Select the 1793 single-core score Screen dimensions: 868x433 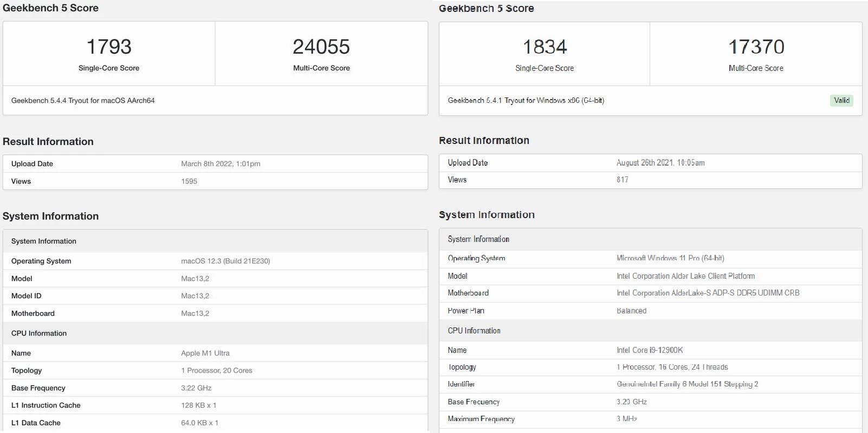109,47
